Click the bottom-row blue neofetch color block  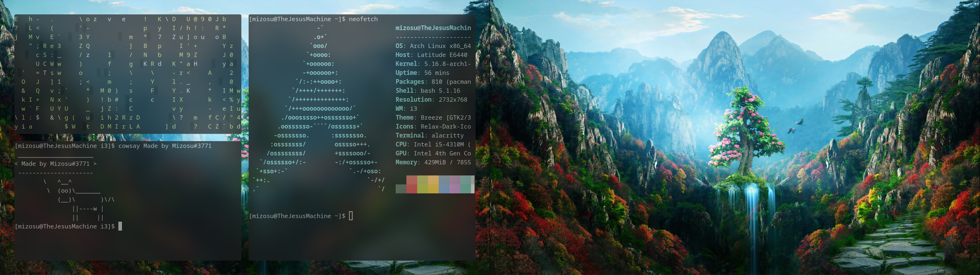pyautogui.click(x=444, y=189)
